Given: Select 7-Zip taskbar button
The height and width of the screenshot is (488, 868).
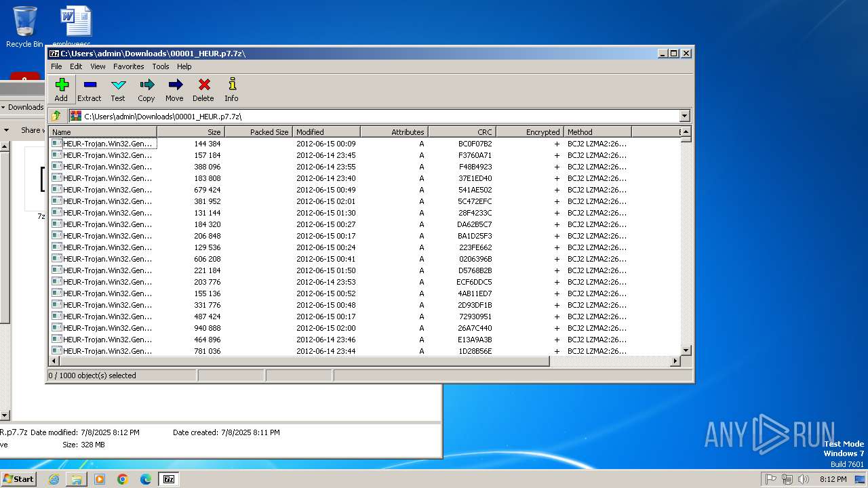Looking at the screenshot, I should tap(169, 479).
